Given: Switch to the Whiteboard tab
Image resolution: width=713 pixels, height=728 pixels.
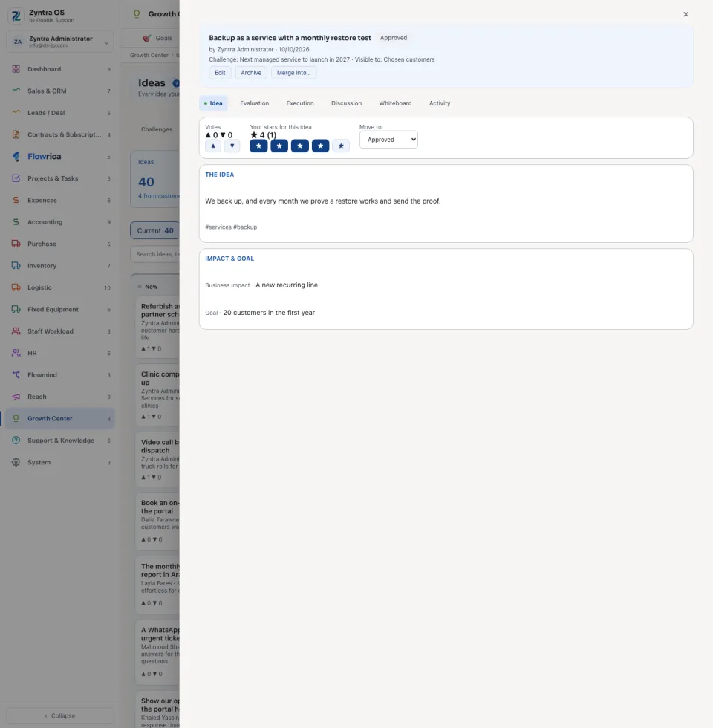Looking at the screenshot, I should tap(395, 103).
